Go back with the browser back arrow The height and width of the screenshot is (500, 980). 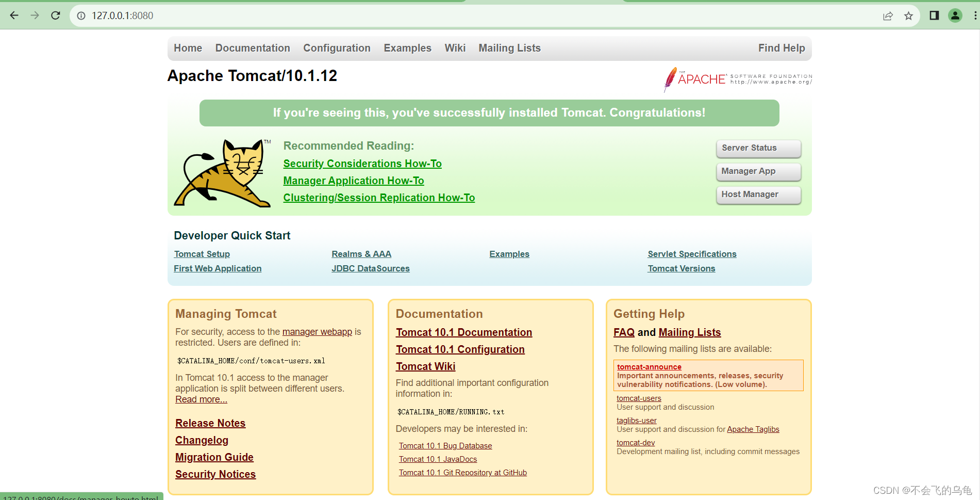pos(14,15)
